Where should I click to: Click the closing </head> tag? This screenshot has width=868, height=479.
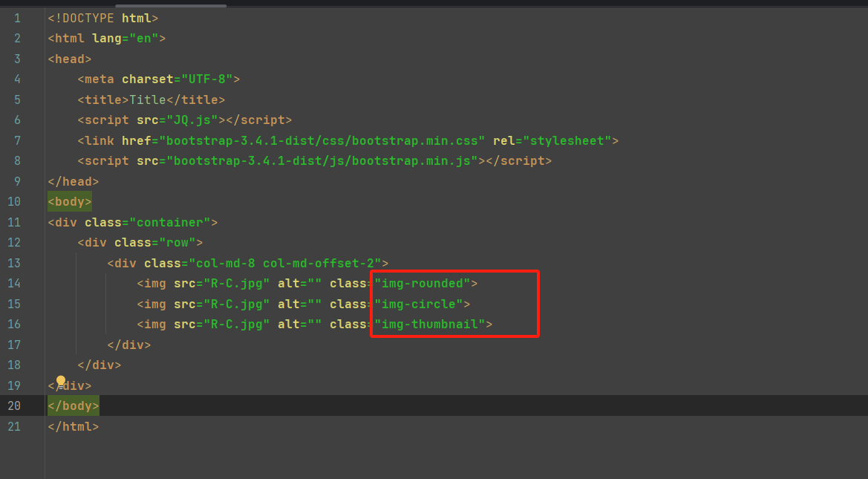(x=73, y=181)
